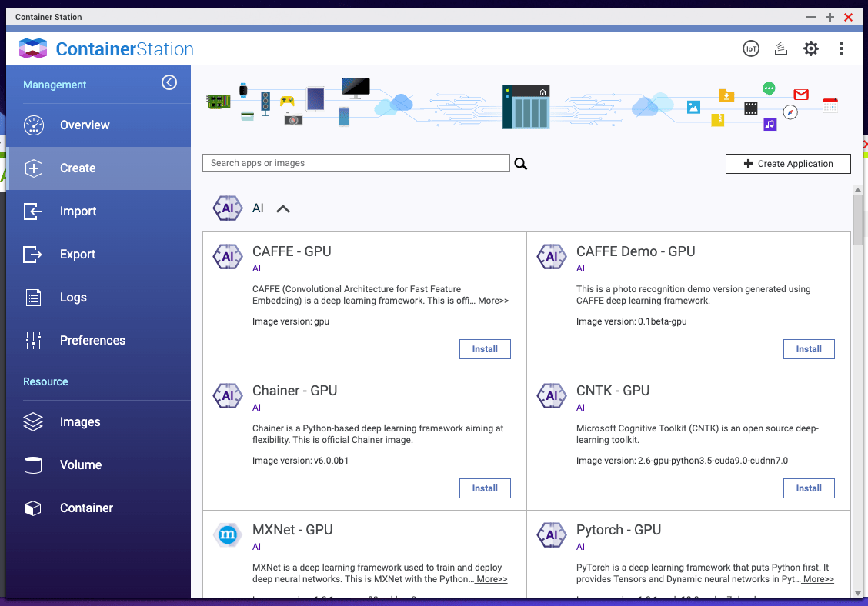The height and width of the screenshot is (606, 868).
Task: Click the Logs document icon
Action: click(x=33, y=298)
